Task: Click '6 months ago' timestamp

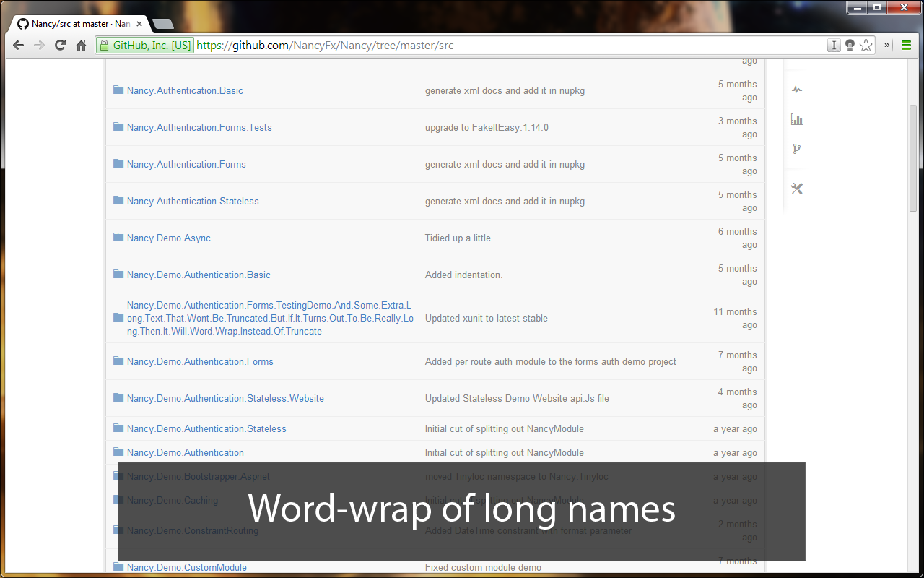Action: tap(738, 238)
